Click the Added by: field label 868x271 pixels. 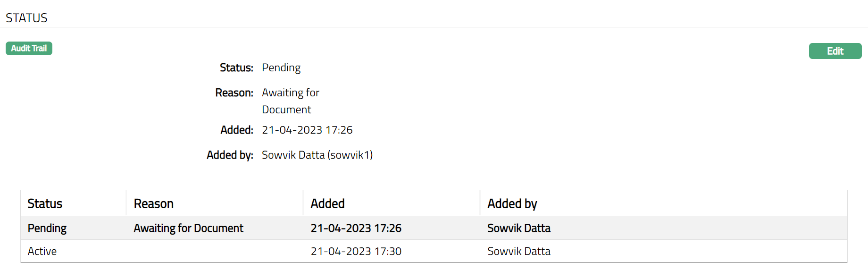pyautogui.click(x=230, y=155)
